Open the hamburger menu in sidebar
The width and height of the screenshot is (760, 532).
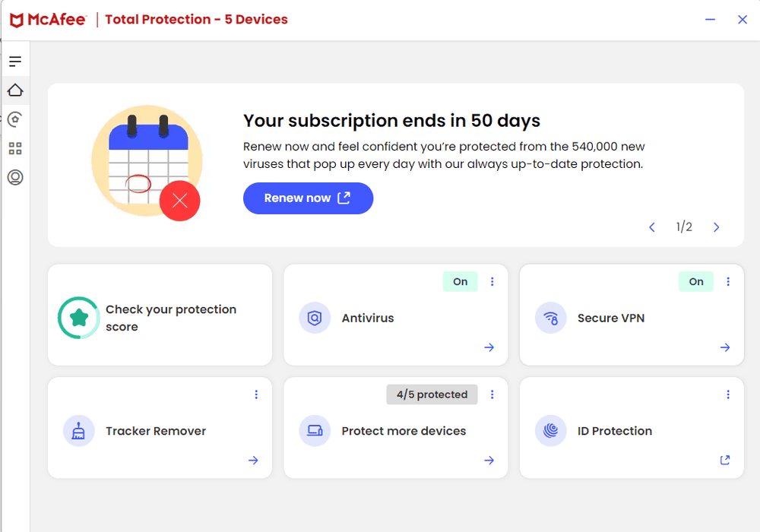point(15,61)
